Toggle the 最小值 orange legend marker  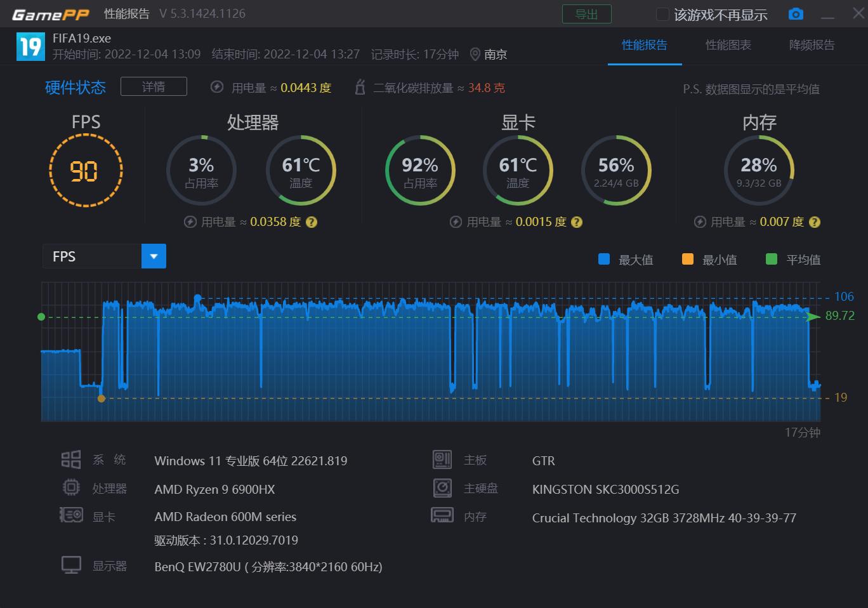[x=687, y=259]
